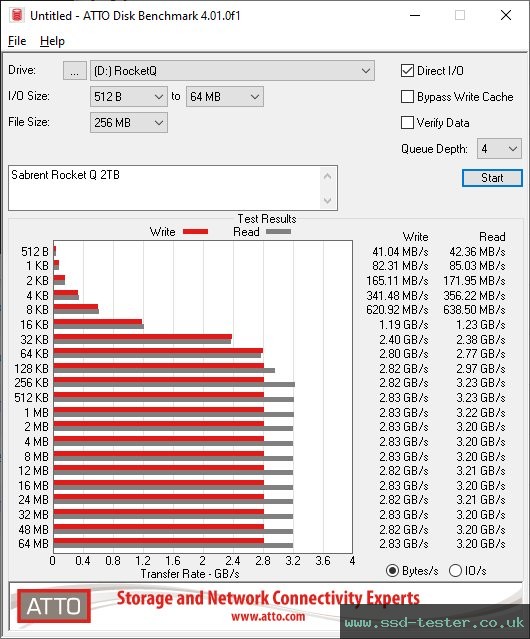Viewport: 530px width, 639px height.
Task: Click the write value 341.48 MB/s
Action: [x=397, y=295]
